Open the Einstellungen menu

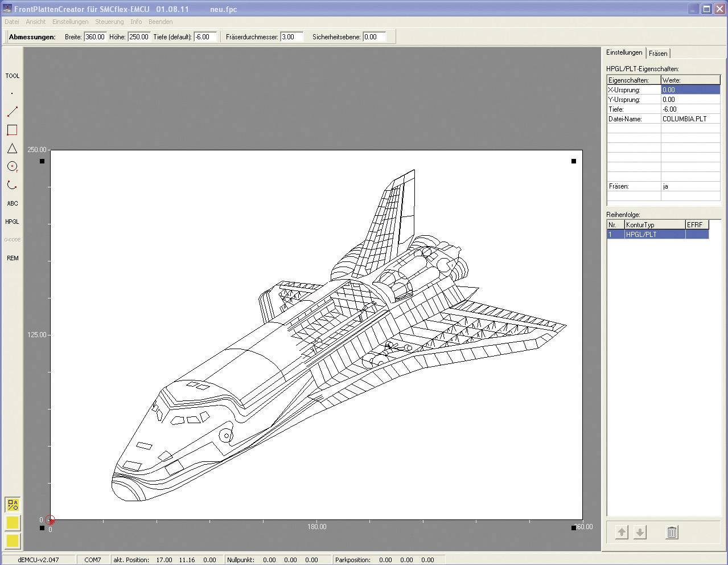[70, 22]
